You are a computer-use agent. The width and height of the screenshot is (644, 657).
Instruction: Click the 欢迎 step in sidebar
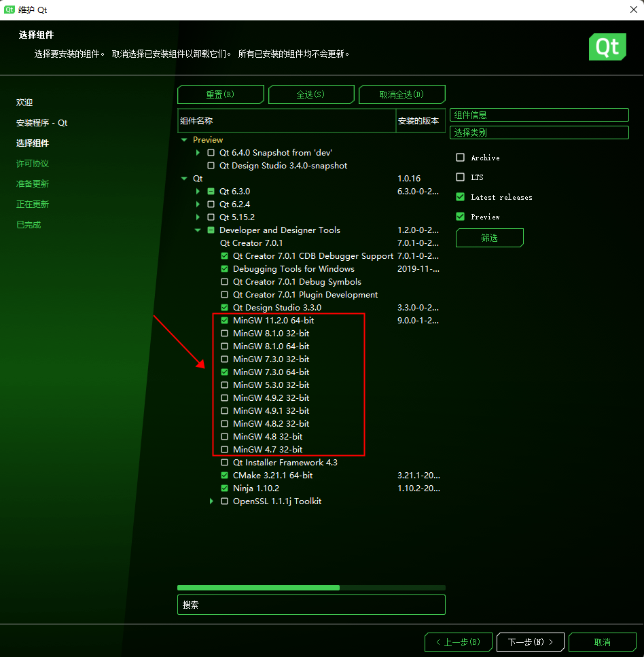pos(24,102)
